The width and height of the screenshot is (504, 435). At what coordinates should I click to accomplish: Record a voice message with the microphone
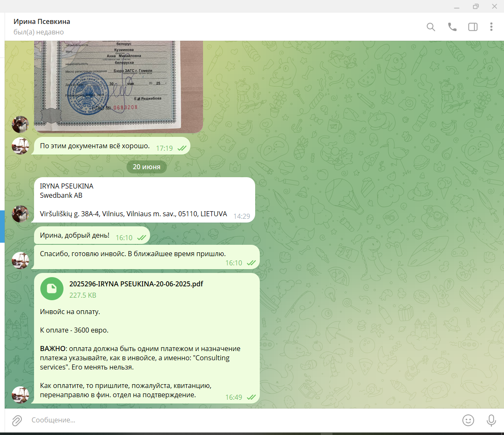click(491, 420)
